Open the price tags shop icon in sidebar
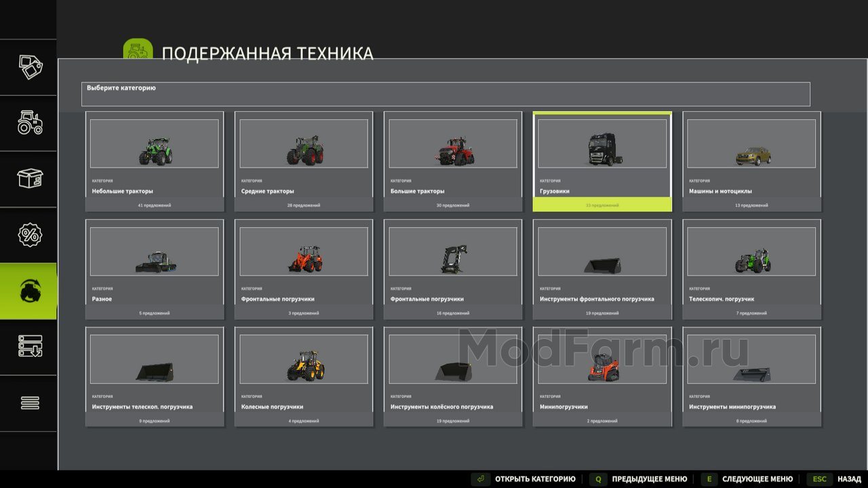 pyautogui.click(x=28, y=67)
